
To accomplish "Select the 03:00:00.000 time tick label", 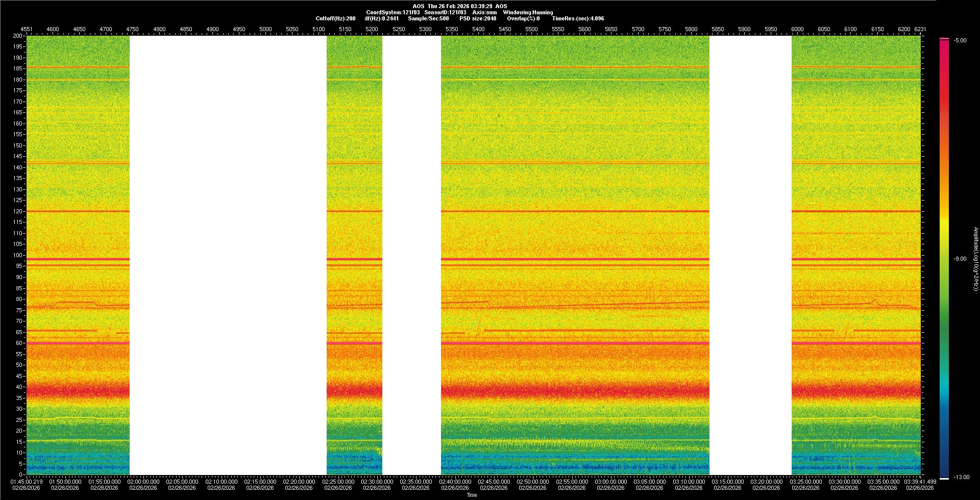I will pyautogui.click(x=610, y=482).
